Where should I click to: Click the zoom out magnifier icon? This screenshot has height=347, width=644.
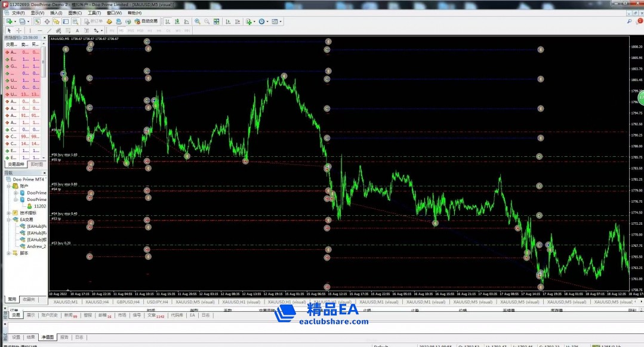pos(207,21)
